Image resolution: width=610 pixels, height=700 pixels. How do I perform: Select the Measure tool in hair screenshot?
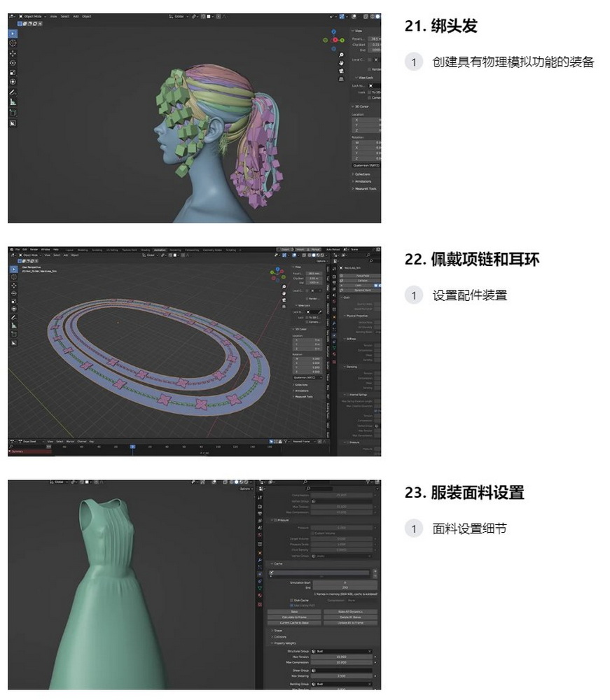coord(13,101)
